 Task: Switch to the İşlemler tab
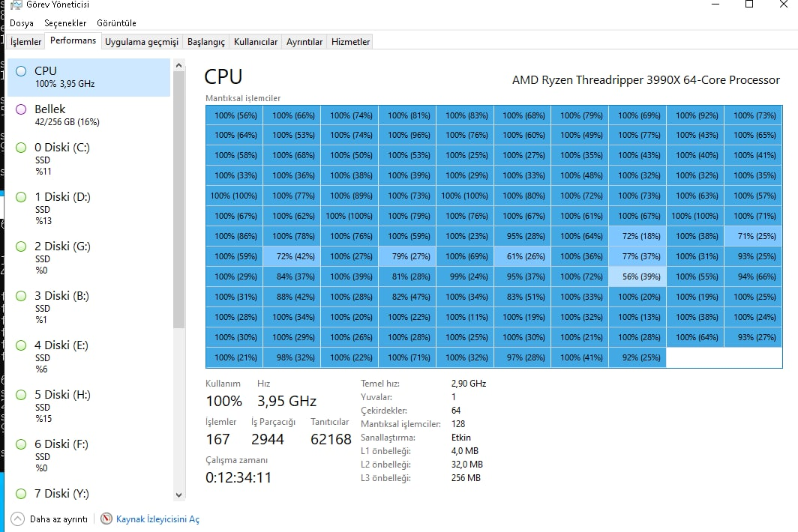[25, 41]
